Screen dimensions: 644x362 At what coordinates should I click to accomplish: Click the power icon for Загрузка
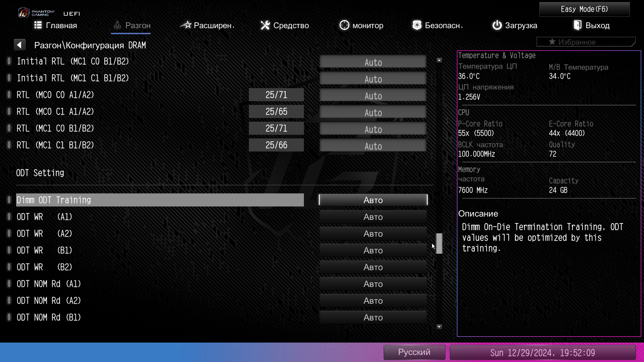pyautogui.click(x=497, y=25)
